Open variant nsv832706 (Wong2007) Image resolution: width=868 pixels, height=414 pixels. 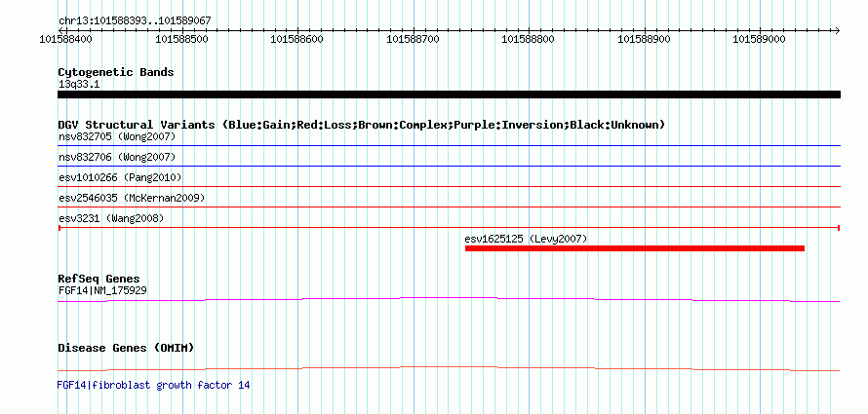point(117,157)
